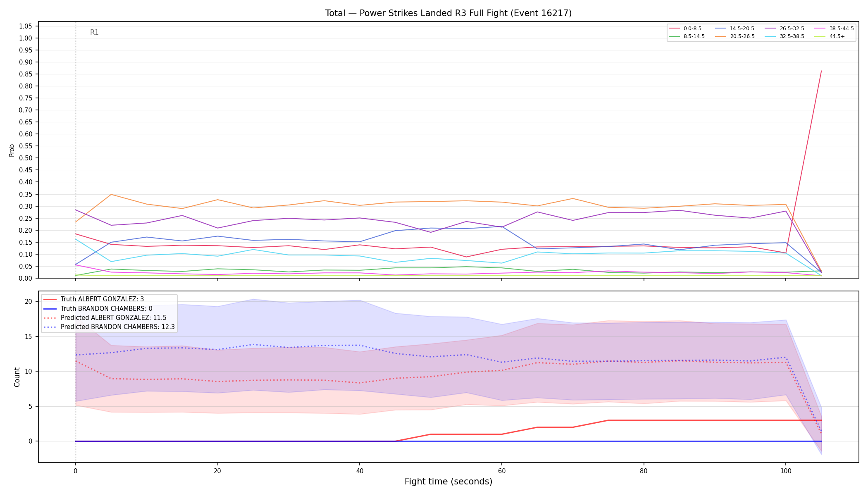The image size is (868, 496).
Task: Click the 80 tick on time axis
Action: pos(644,470)
